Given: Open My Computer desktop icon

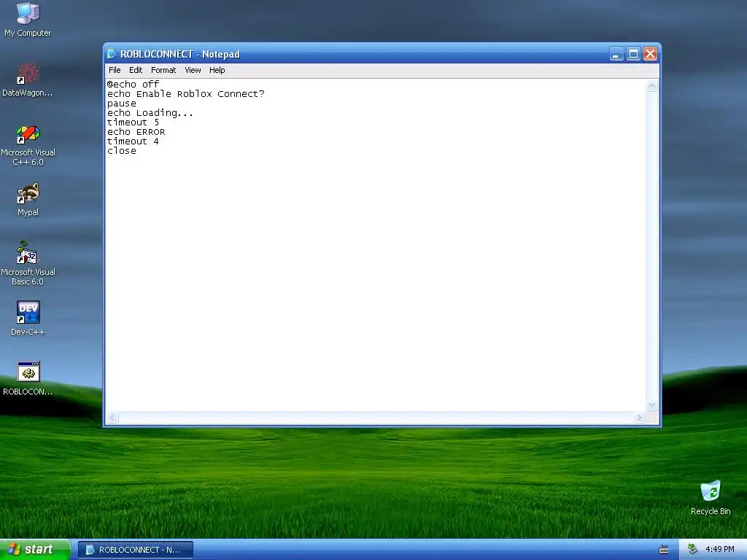Looking at the screenshot, I should [x=28, y=19].
